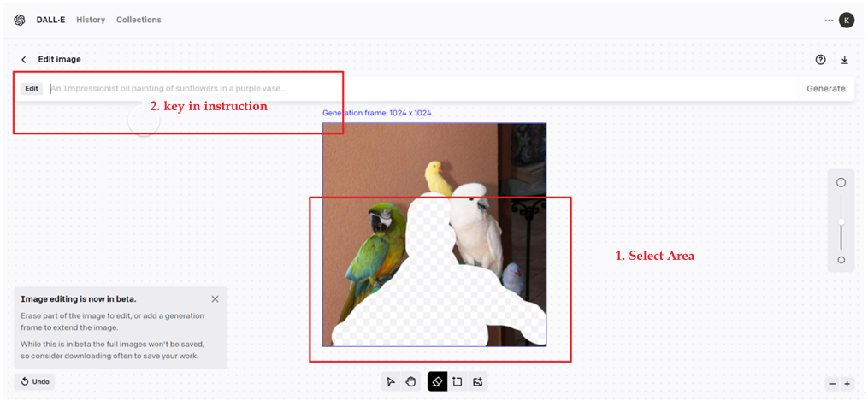Choose the Eraser tool
Image resolution: width=868 pixels, height=401 pixels.
click(437, 381)
